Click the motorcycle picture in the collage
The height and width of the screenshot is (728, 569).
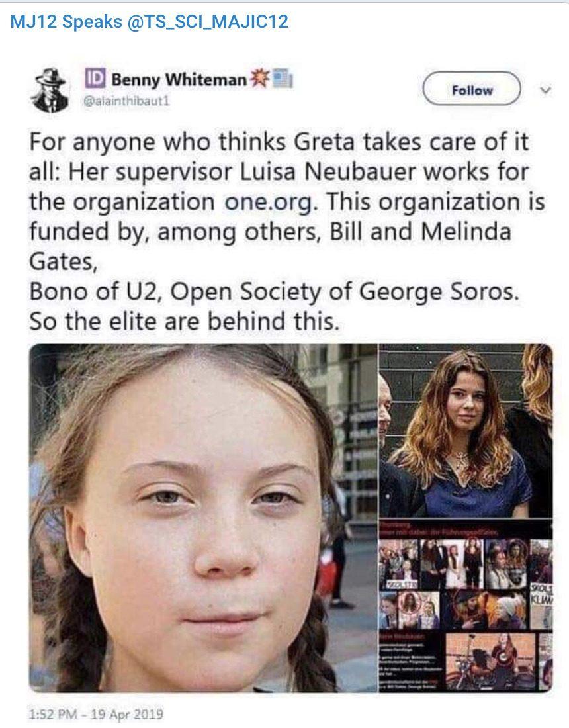490,661
